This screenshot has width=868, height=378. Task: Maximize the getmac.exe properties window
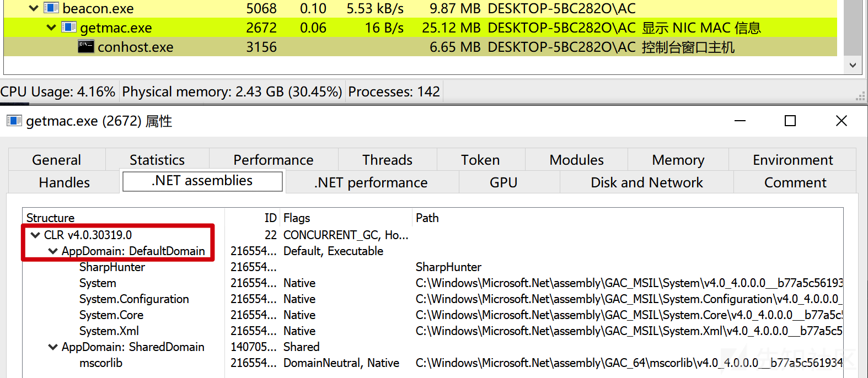[x=790, y=121]
